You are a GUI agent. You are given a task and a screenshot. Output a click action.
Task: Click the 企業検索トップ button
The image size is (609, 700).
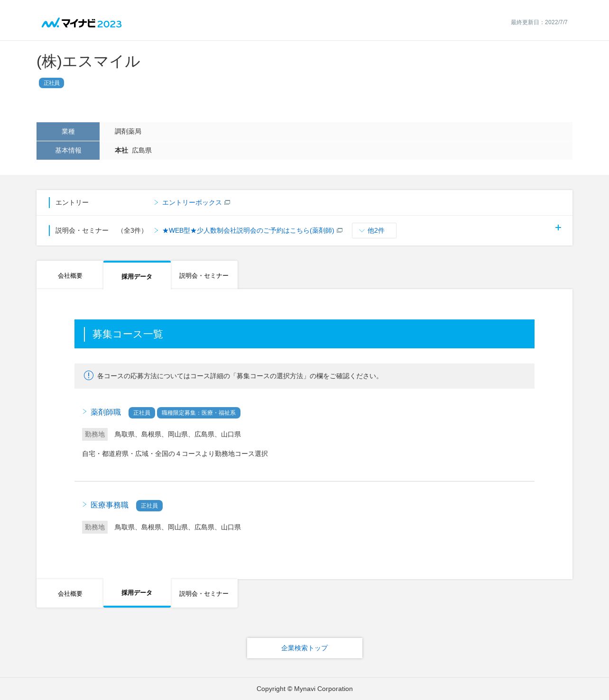click(304, 648)
